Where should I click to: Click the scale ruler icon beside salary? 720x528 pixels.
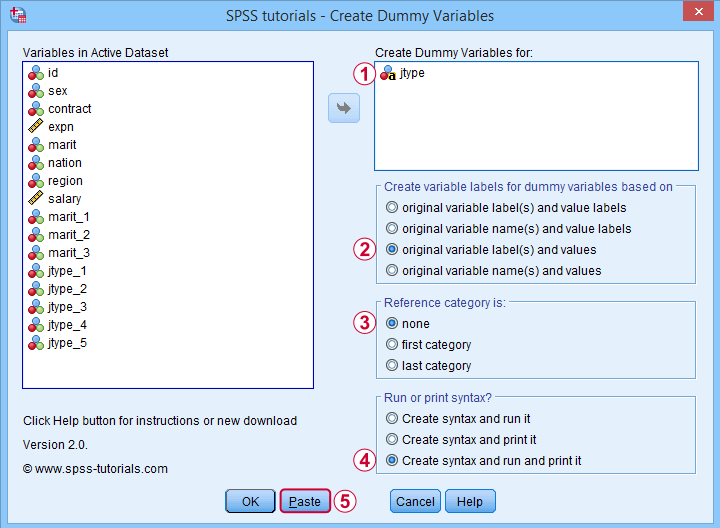pyautogui.click(x=36, y=199)
